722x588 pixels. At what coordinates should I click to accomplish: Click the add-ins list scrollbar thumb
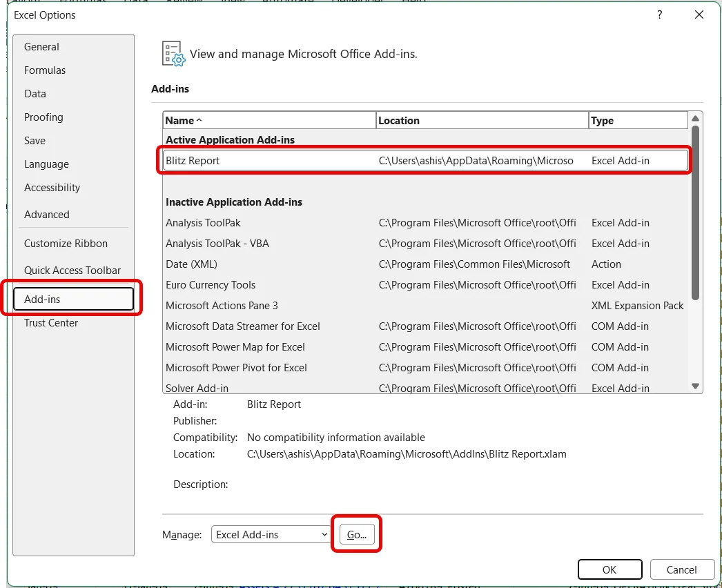tap(695, 213)
